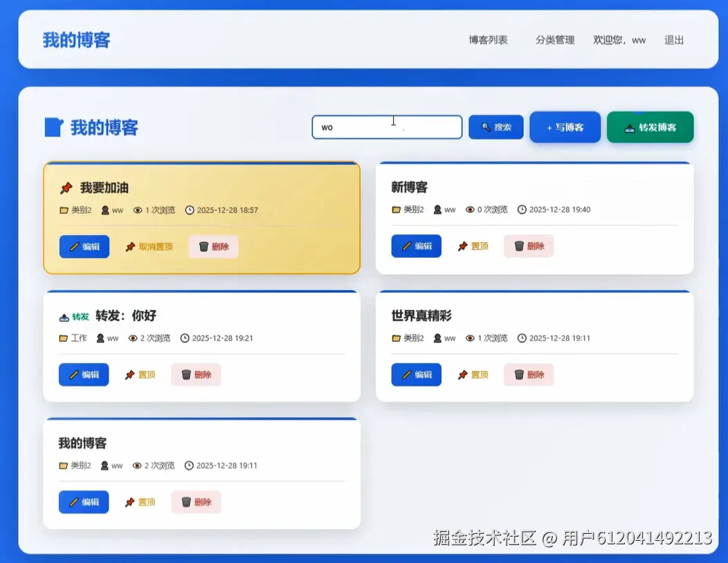728x563 pixels.
Task: Pin 世界真精彩 using its 置顶 button
Action: pyautogui.click(x=473, y=374)
